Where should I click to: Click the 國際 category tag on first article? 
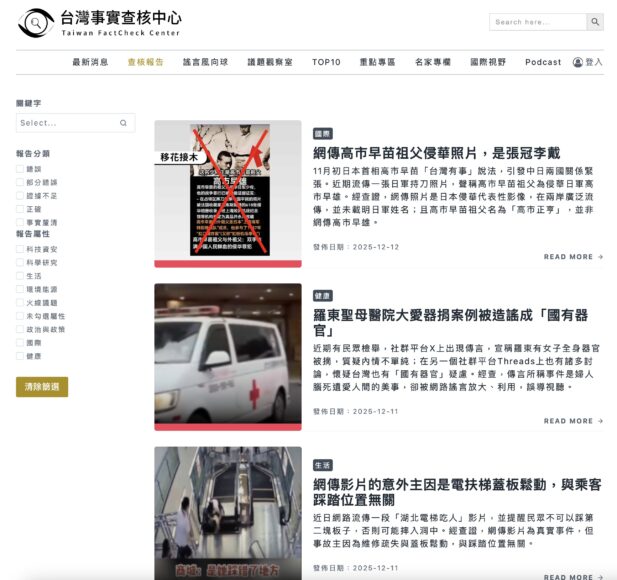click(x=323, y=133)
